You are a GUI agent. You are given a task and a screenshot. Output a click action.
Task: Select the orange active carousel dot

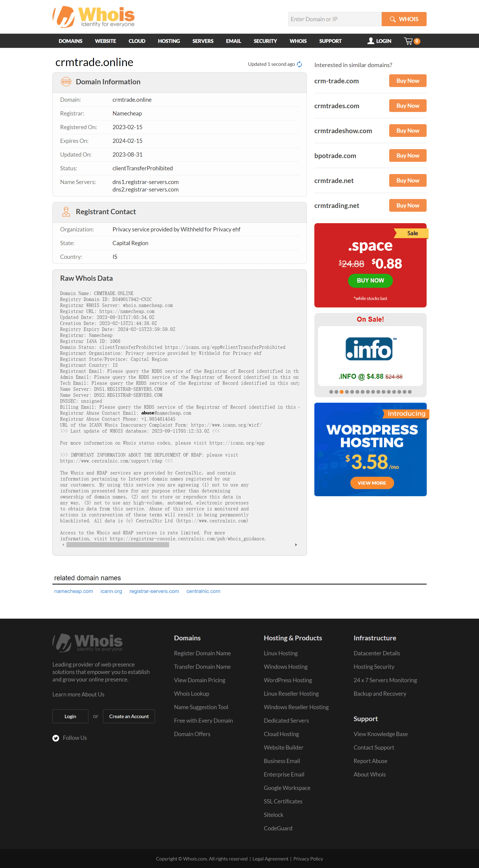coord(342,392)
